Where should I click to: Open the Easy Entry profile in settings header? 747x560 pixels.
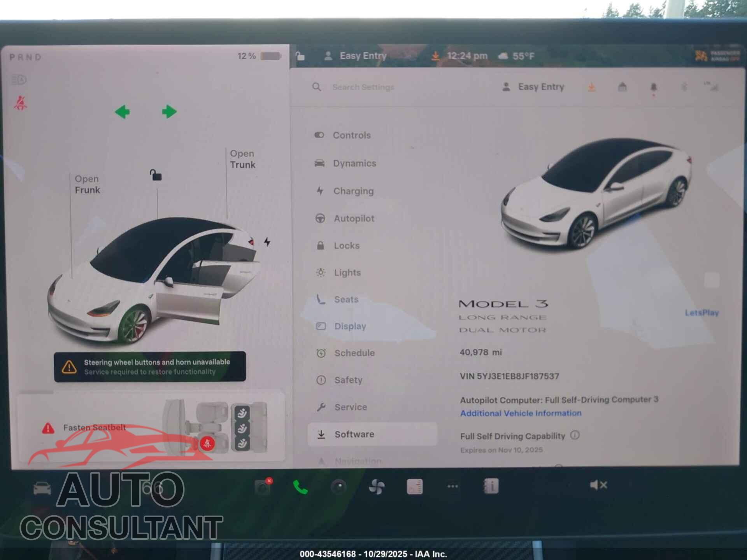[x=533, y=87]
